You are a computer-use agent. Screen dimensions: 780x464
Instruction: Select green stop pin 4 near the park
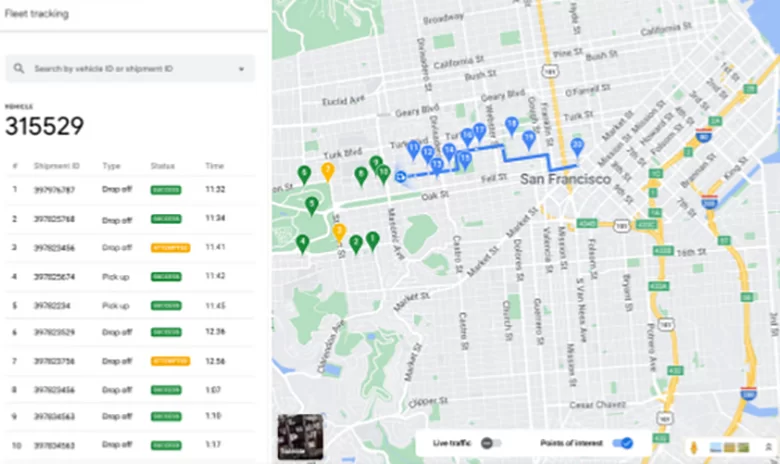302,244
